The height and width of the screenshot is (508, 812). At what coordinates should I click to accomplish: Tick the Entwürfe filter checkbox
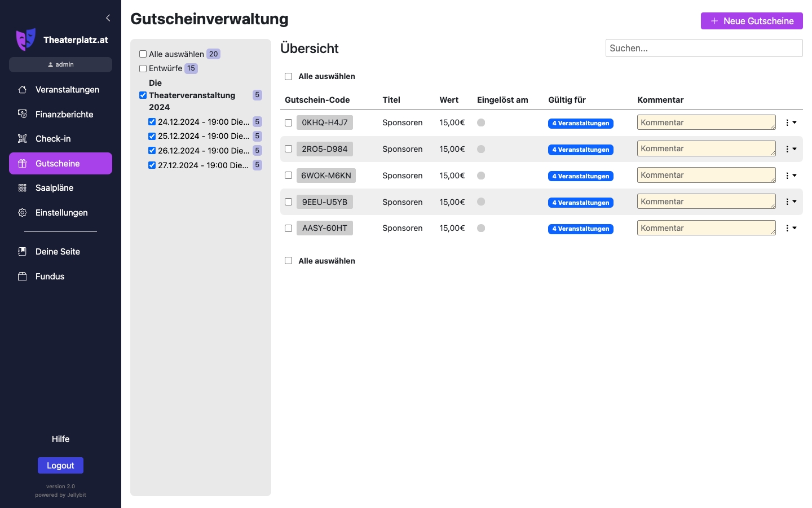pos(143,68)
